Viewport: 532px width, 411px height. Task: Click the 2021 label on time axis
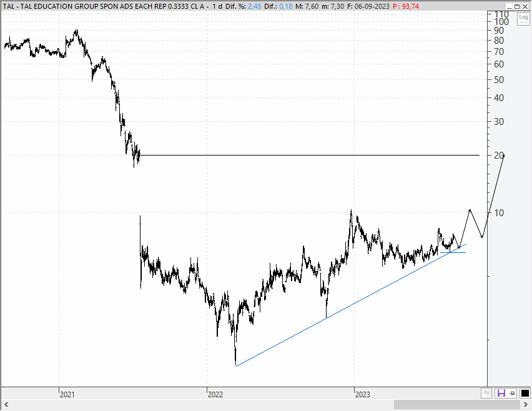coord(67,394)
